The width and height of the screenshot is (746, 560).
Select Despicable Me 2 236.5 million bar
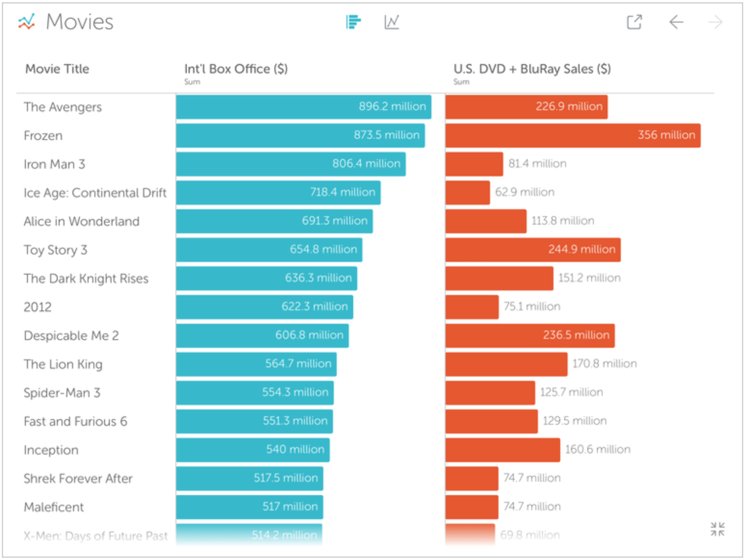pyautogui.click(x=530, y=336)
